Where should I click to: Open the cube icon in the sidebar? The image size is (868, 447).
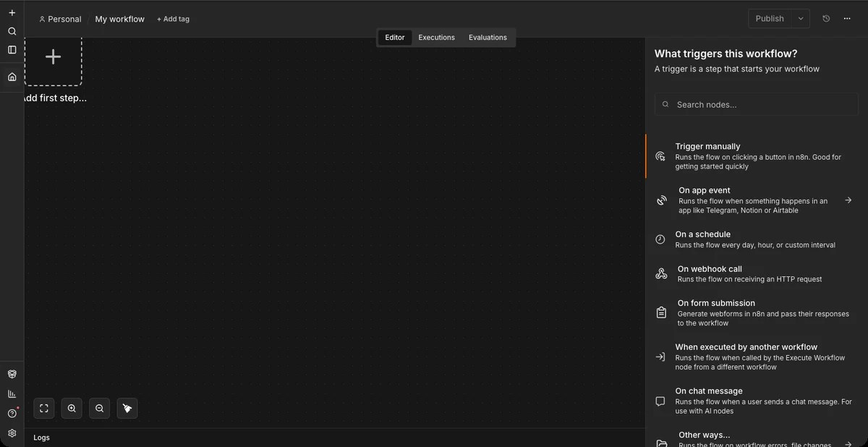(12, 374)
